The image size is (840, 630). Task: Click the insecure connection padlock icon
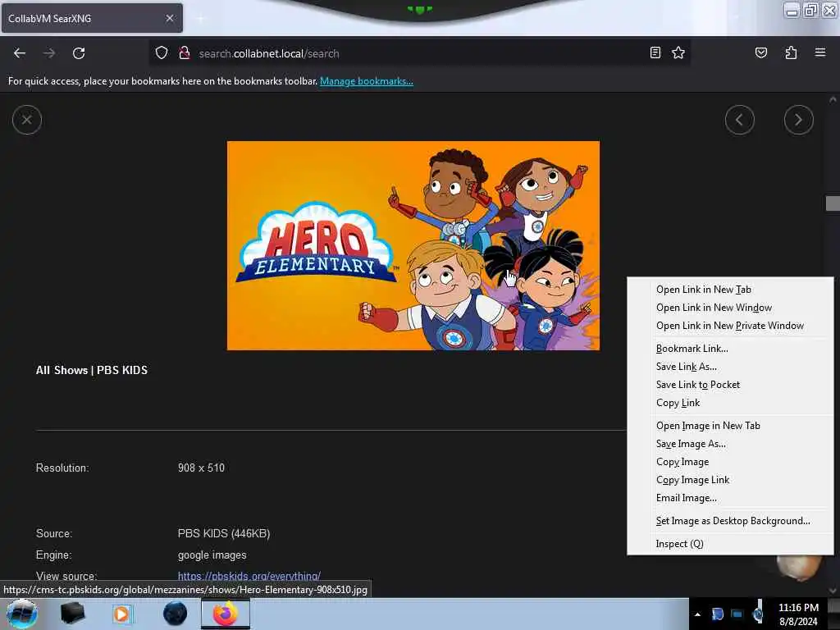[185, 53]
